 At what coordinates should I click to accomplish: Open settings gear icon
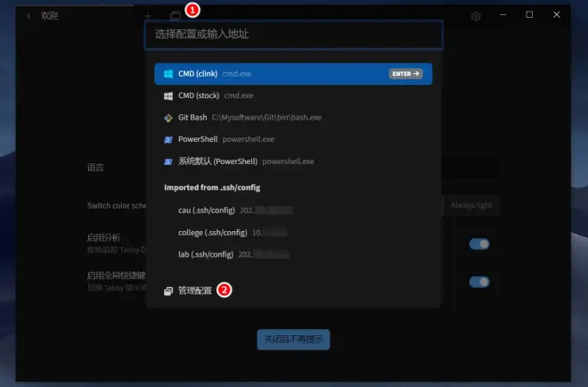[x=476, y=16]
